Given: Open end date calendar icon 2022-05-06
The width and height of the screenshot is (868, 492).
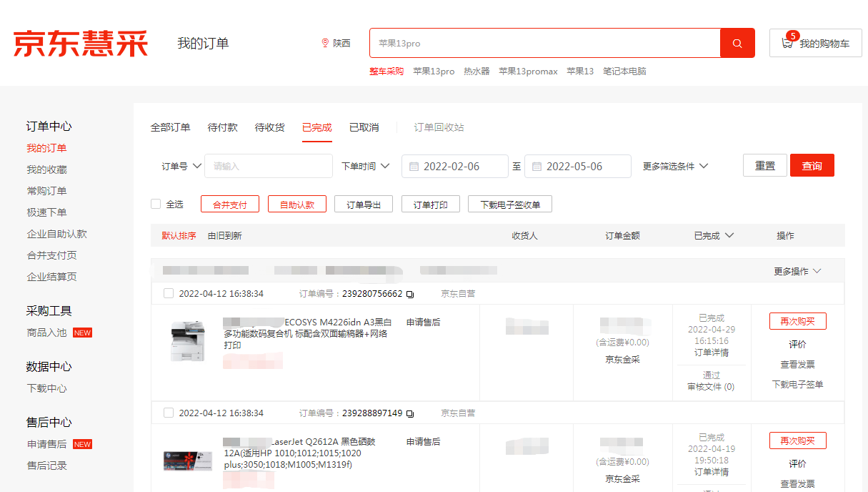Looking at the screenshot, I should pyautogui.click(x=537, y=167).
